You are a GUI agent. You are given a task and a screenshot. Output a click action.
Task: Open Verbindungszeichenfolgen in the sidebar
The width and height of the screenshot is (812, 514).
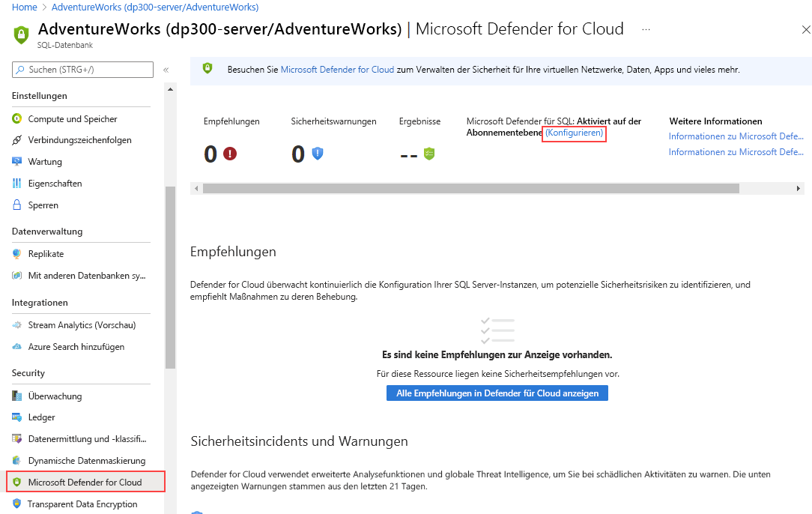[x=77, y=139]
